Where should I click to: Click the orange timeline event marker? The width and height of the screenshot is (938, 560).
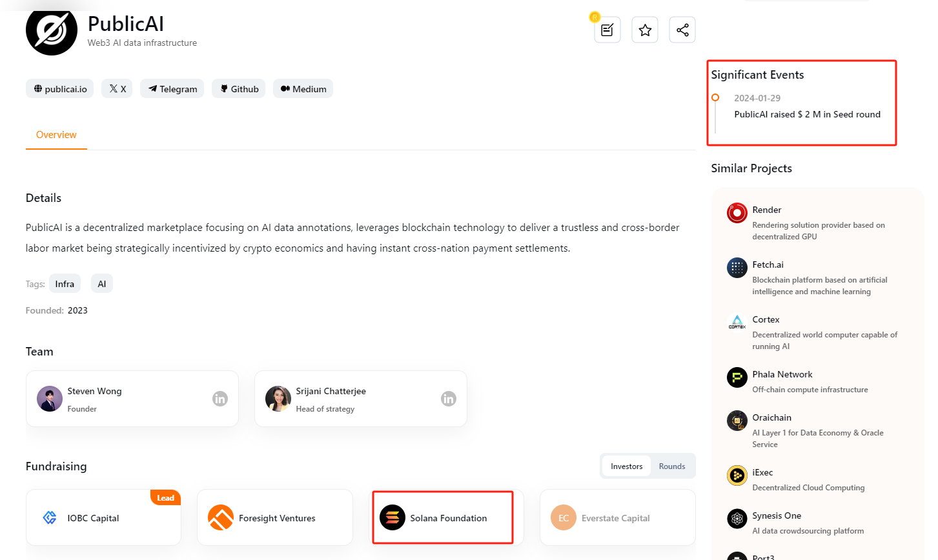tap(715, 97)
